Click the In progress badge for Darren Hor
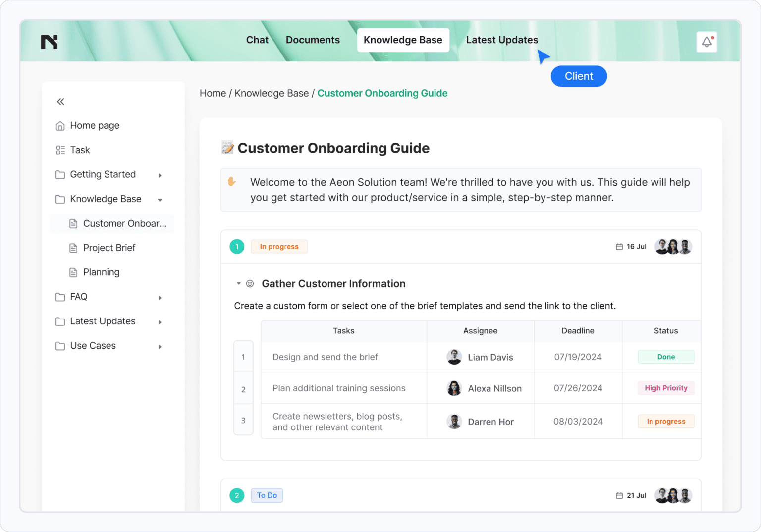This screenshot has height=532, width=761. pyautogui.click(x=666, y=421)
